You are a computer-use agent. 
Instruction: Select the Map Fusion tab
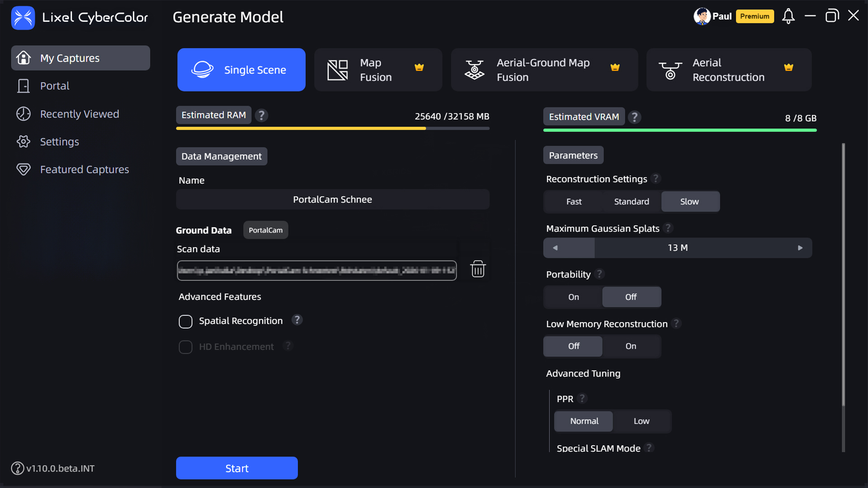[x=378, y=70]
